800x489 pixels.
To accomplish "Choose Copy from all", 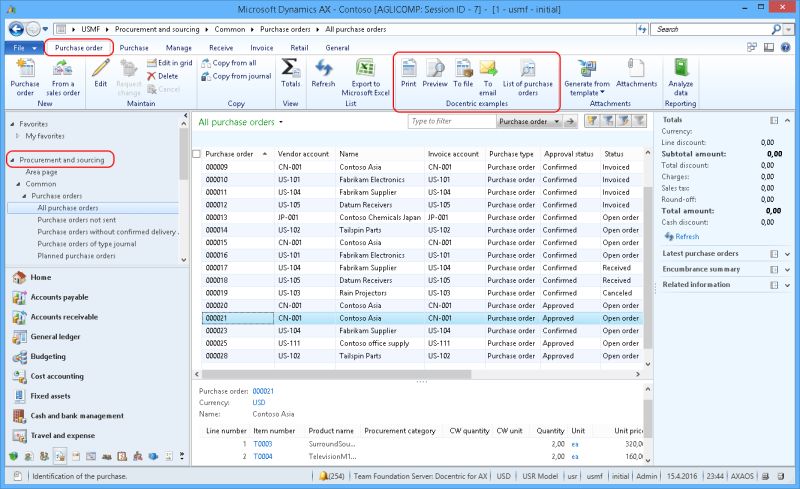I will click(x=229, y=63).
